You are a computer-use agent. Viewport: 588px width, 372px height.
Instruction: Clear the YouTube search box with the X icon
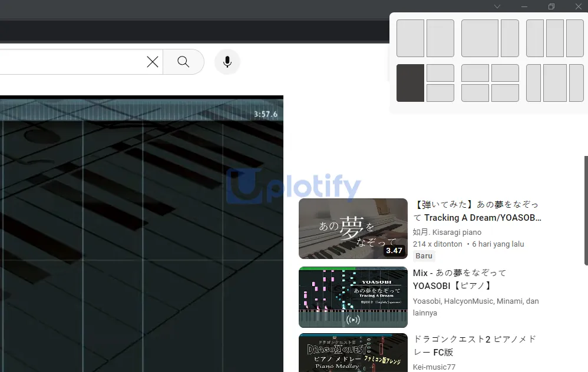coord(153,62)
